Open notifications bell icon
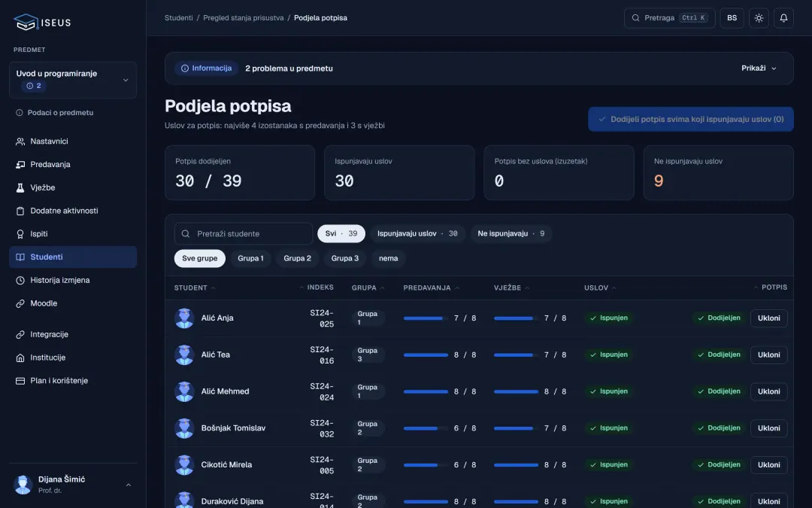 click(783, 18)
